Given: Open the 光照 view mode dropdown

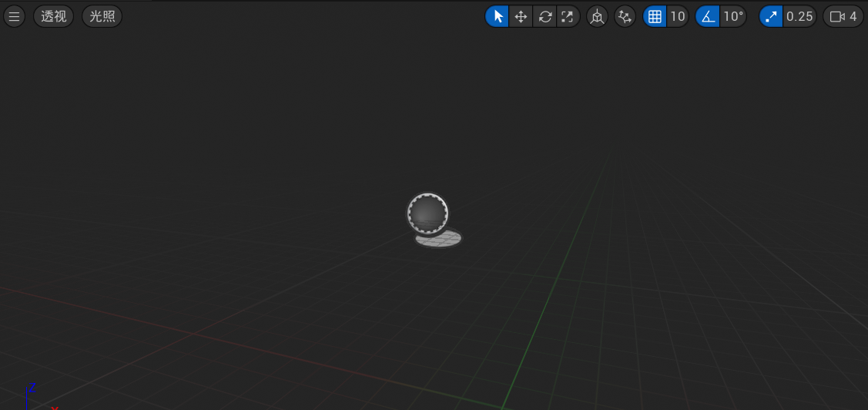Looking at the screenshot, I should click(x=102, y=17).
